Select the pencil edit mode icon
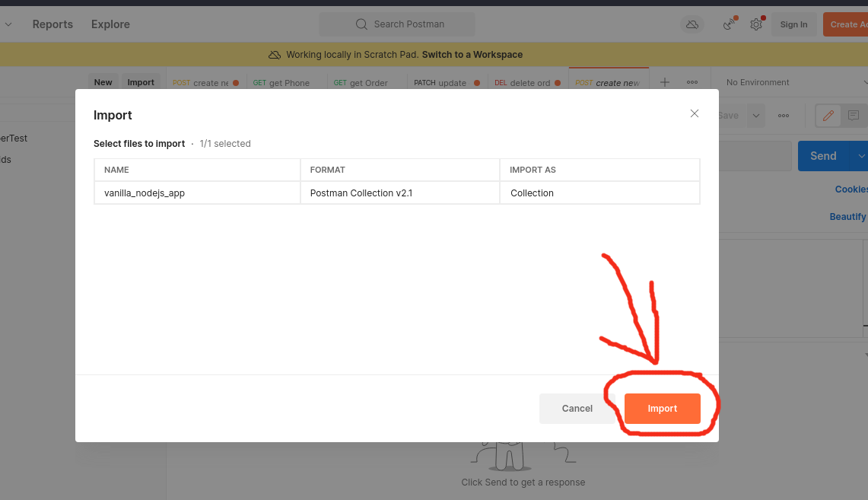The image size is (868, 500). (828, 116)
